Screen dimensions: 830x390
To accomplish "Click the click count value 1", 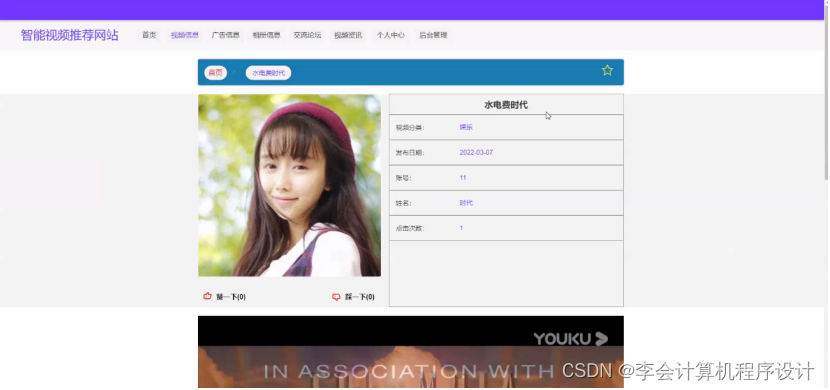I will pos(462,228).
